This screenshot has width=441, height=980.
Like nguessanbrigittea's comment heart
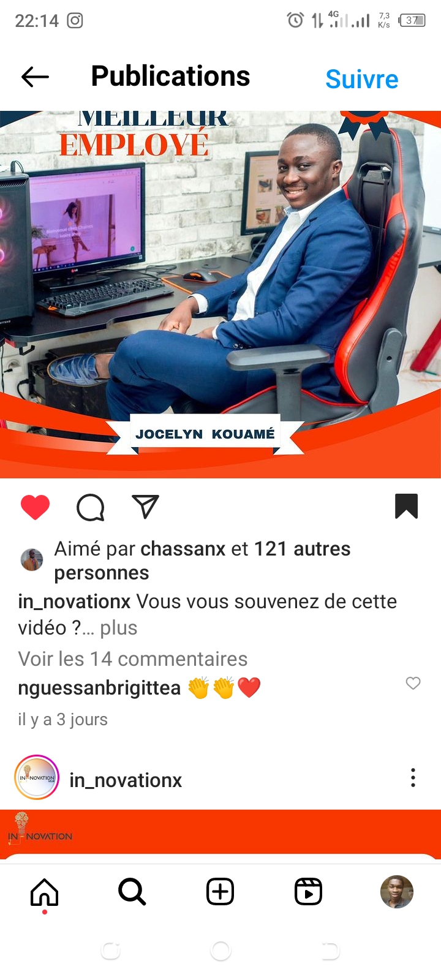point(413,683)
